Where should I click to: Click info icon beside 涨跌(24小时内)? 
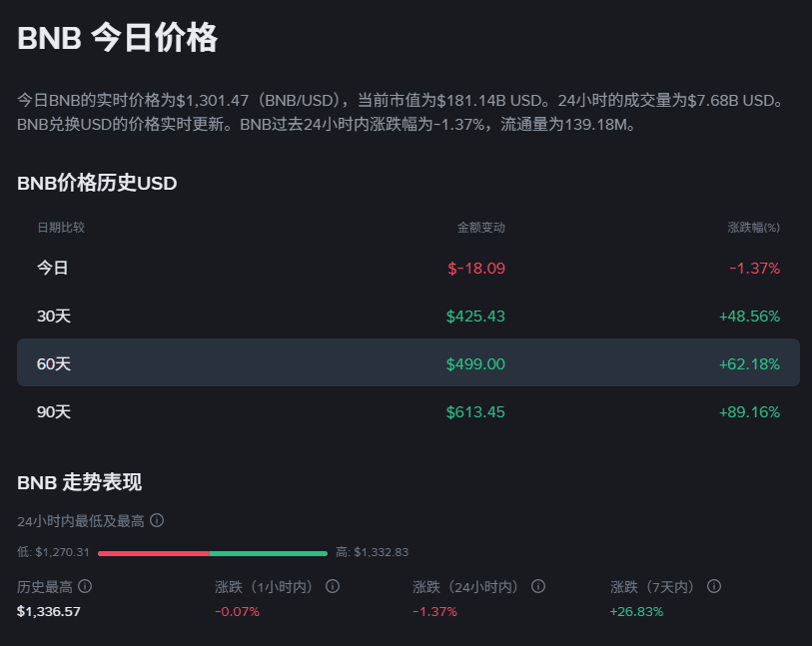538,586
